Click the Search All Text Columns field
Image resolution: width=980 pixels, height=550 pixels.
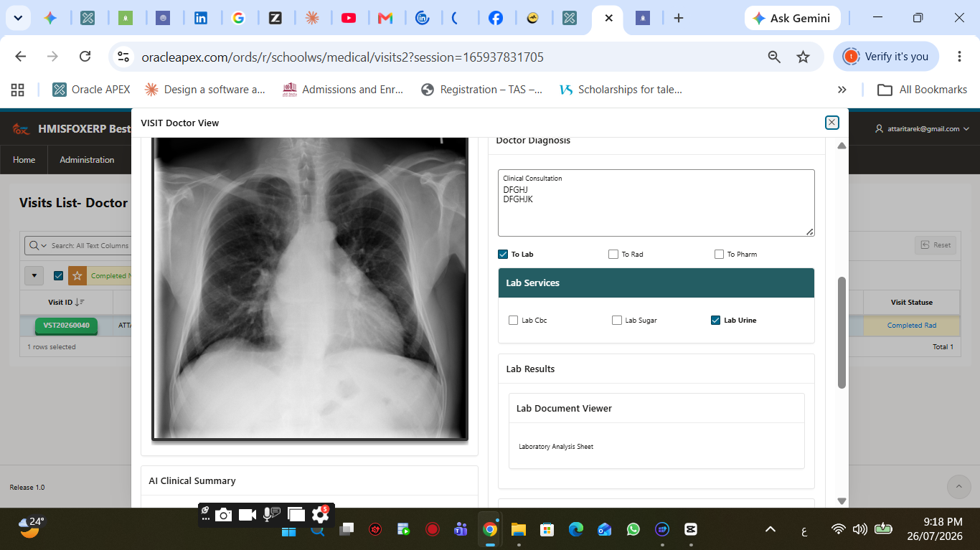(90, 245)
